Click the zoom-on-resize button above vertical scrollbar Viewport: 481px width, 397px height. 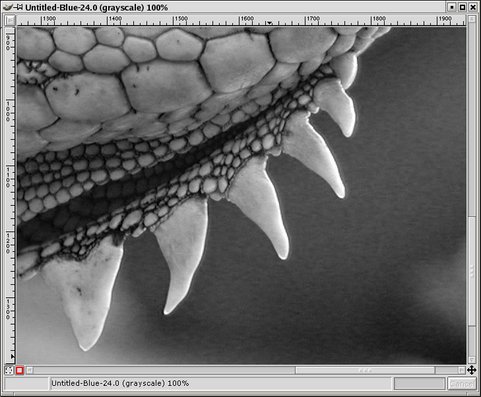[472, 19]
